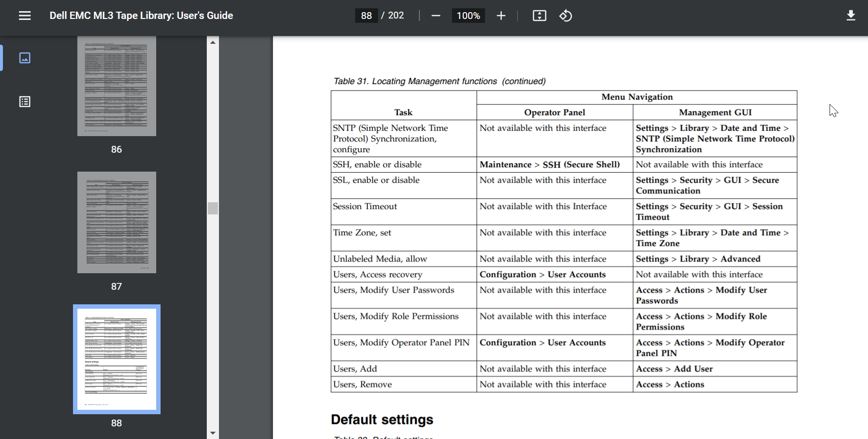Show the page thumbnails view
The width and height of the screenshot is (868, 439).
25,58
